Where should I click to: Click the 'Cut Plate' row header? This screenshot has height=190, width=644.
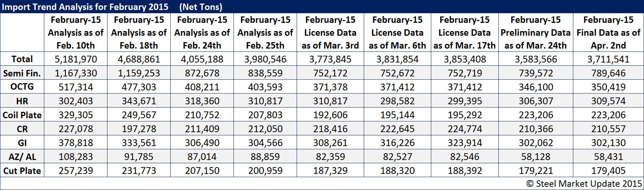[22, 171]
